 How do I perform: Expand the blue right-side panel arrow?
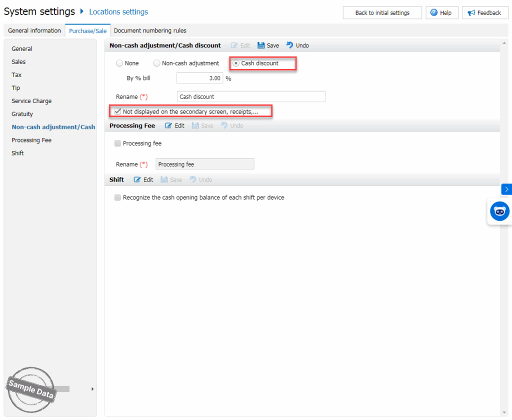506,189
